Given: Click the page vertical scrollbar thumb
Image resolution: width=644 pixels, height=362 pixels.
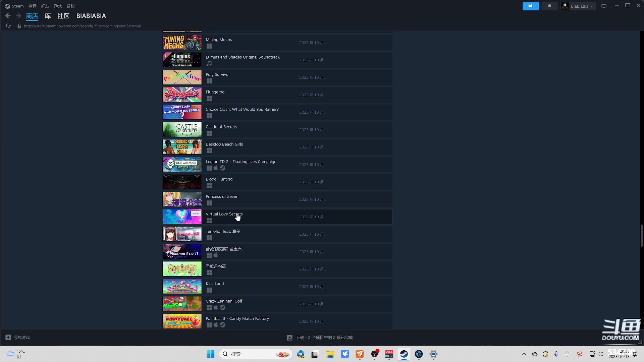Looking at the screenshot, I should [641, 236].
